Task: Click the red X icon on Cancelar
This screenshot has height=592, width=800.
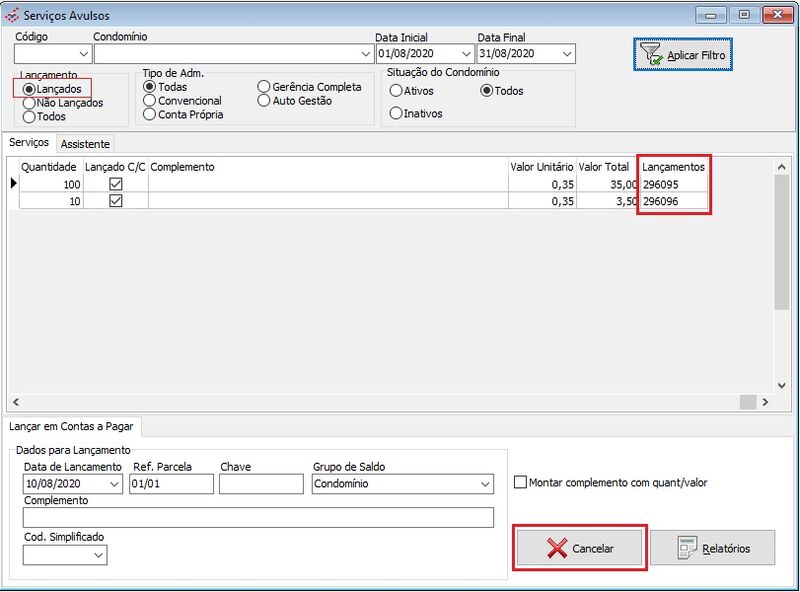Action: click(557, 549)
